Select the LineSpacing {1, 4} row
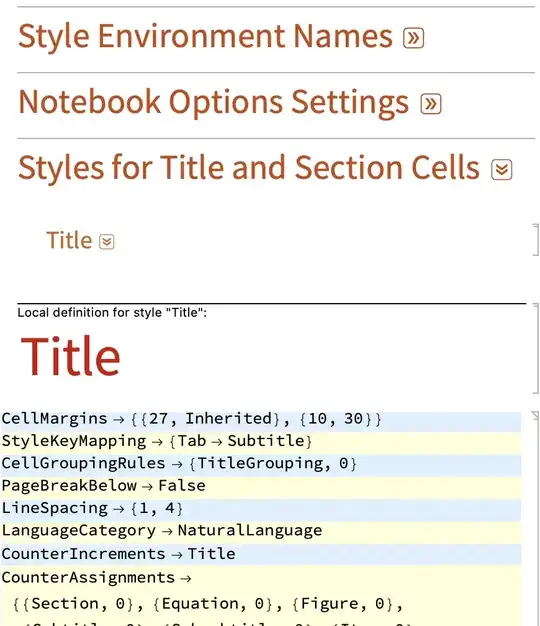This screenshot has width=540, height=626. point(261,509)
